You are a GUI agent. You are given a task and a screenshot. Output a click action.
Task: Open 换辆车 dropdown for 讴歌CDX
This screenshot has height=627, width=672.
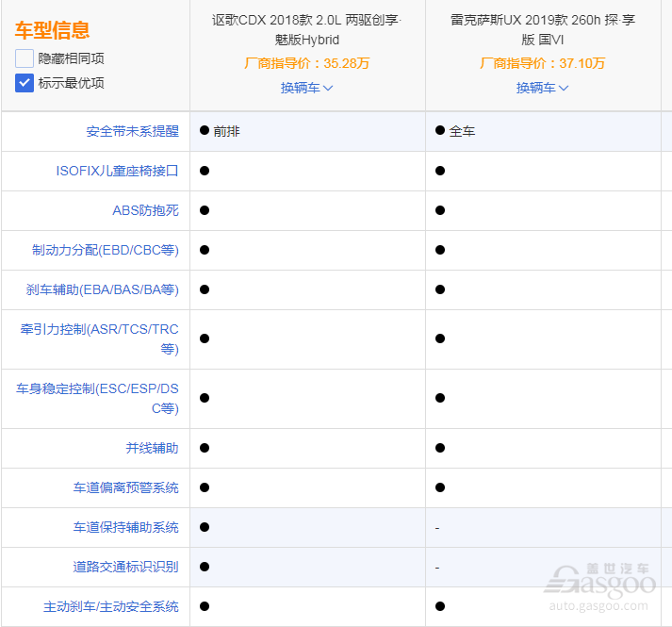pyautogui.click(x=307, y=88)
